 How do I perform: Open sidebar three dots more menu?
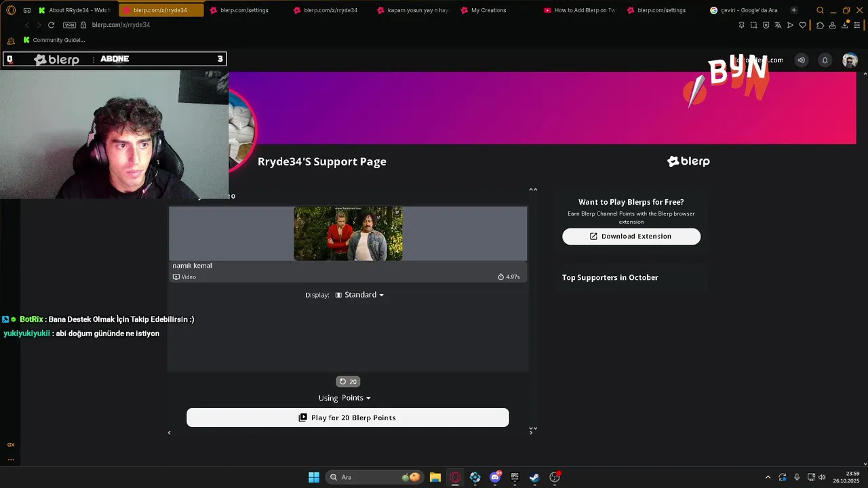(x=11, y=459)
